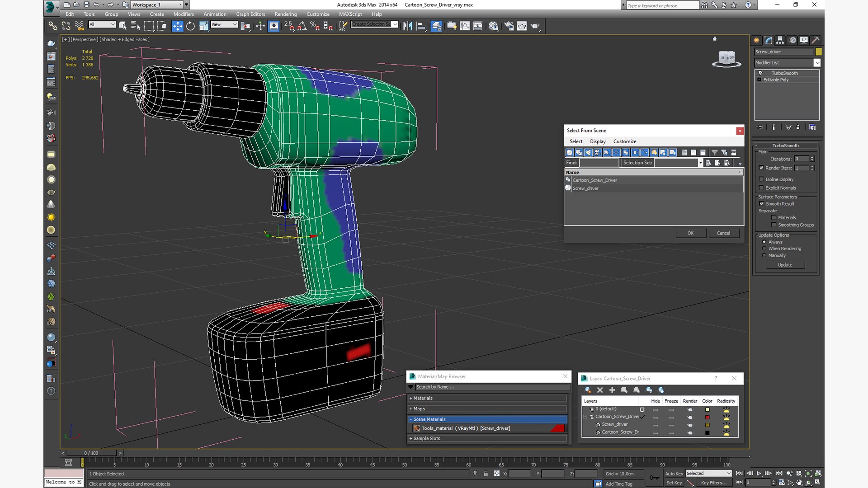Screen dimensions: 868x488
Task: Enable the Isoline Display checkbox
Action: click(761, 179)
